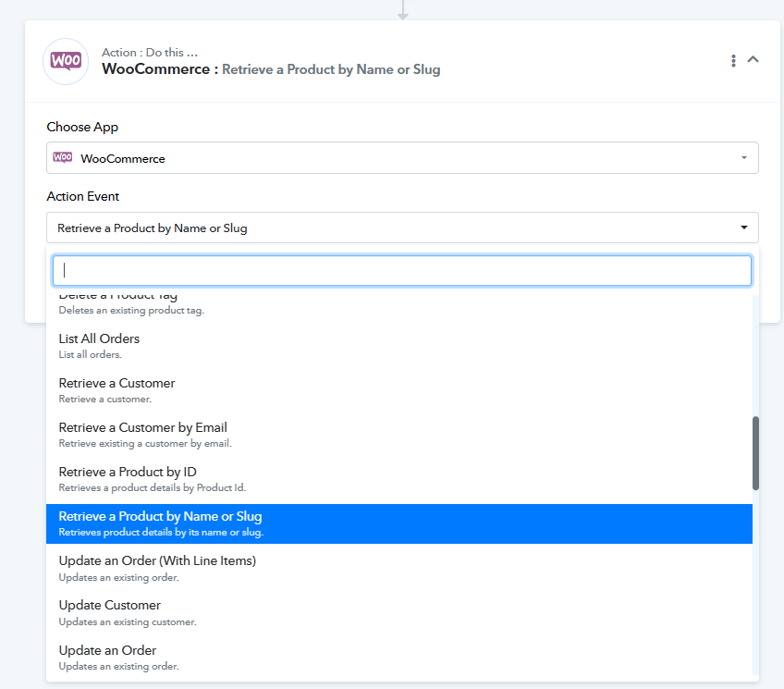Select List All Orders option

(x=399, y=346)
